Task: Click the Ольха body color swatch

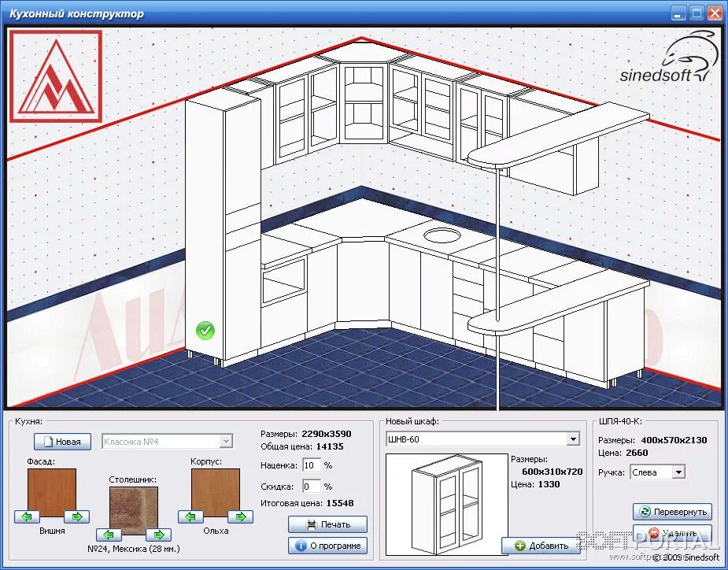Action: (x=216, y=490)
